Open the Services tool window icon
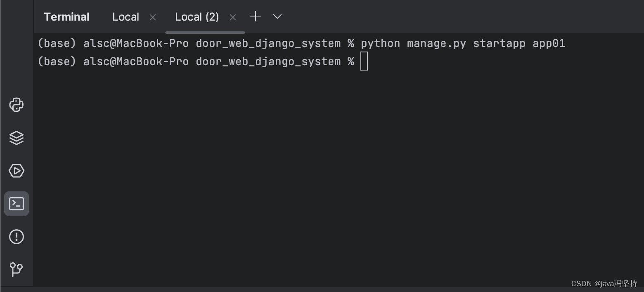 tap(17, 170)
